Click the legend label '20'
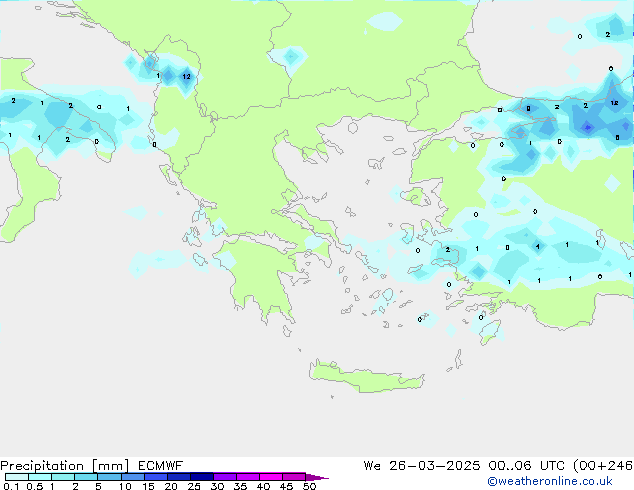This screenshot has height=490, width=634. coord(171,486)
